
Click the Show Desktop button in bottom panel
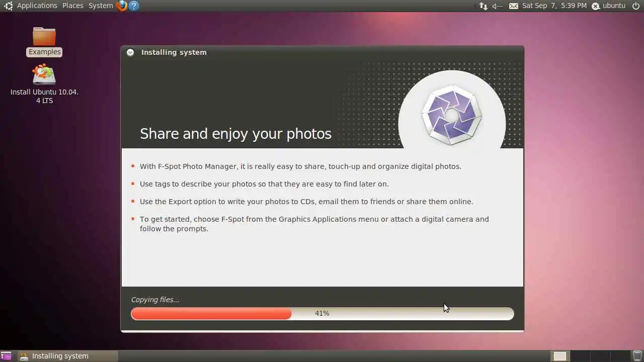pyautogui.click(x=6, y=356)
